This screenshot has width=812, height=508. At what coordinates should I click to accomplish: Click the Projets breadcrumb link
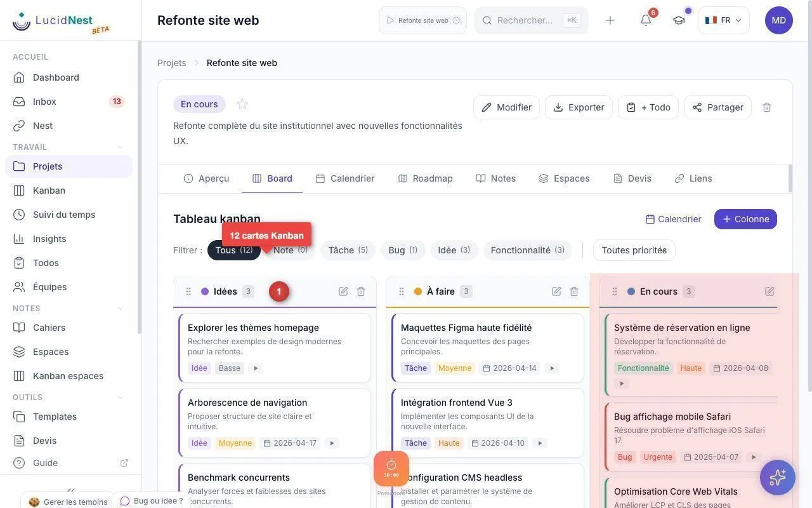click(x=172, y=63)
